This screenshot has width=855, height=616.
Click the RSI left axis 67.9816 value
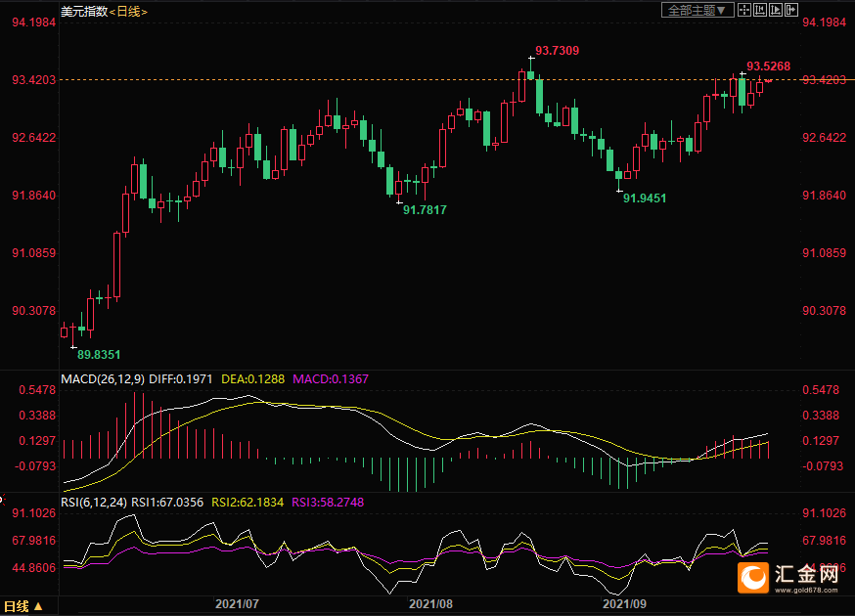(x=34, y=541)
